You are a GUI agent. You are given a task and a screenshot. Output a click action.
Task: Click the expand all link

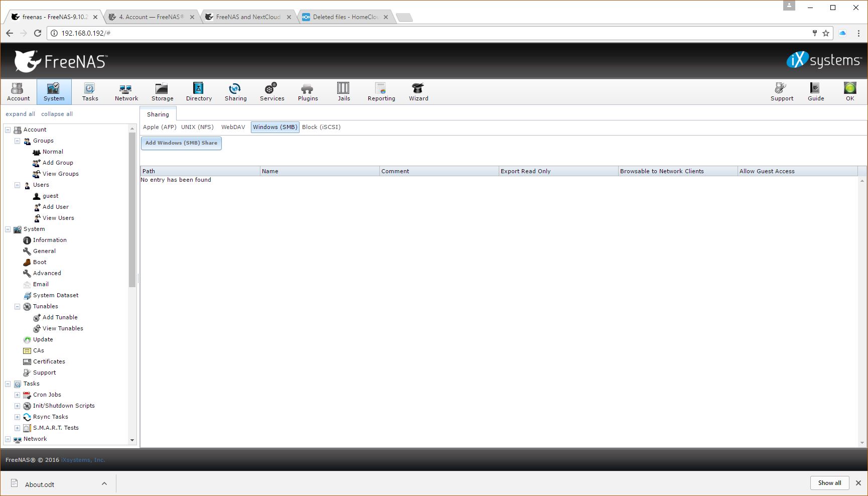coord(21,114)
